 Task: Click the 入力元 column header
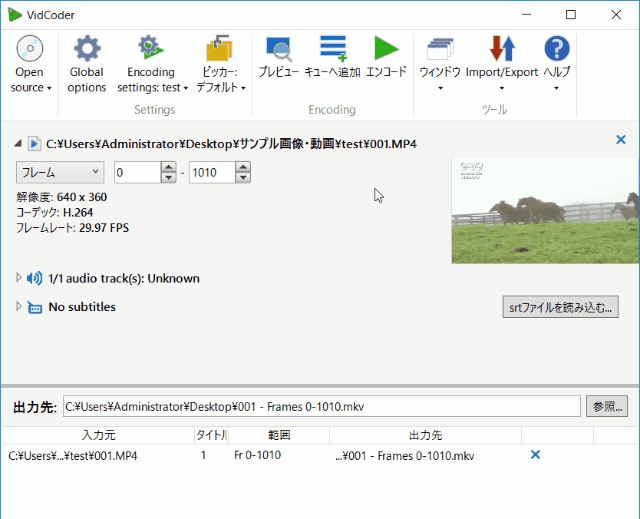98,435
